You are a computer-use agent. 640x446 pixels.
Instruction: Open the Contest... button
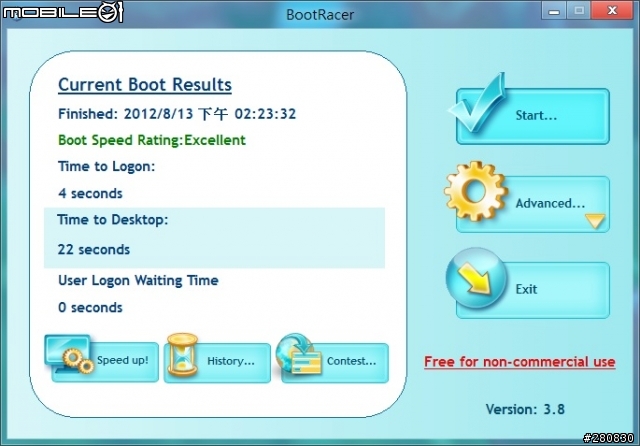(335, 363)
